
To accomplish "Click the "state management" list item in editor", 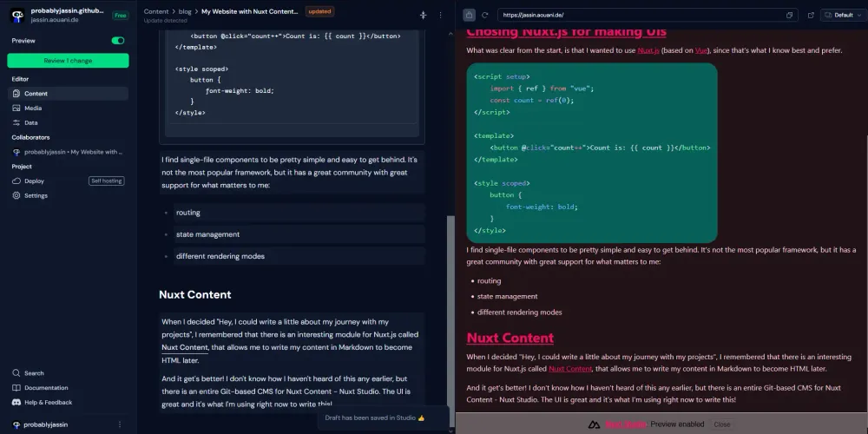I will tap(299, 234).
